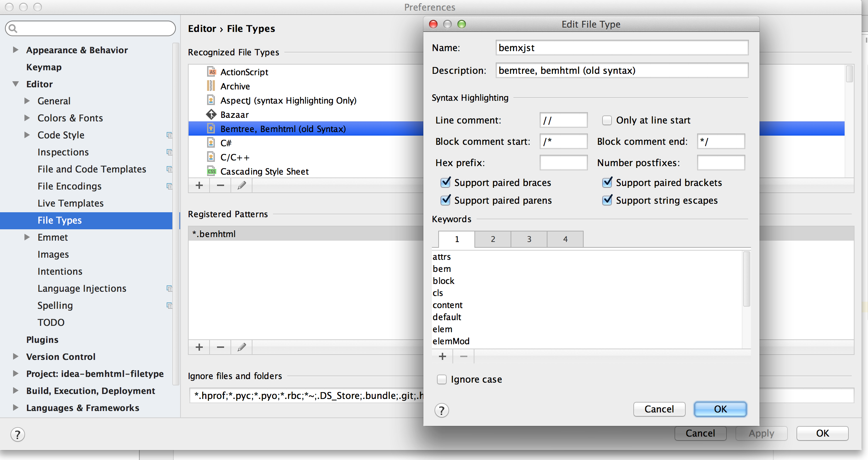Image resolution: width=868 pixels, height=460 pixels.
Task: Click the Hex prefix input field
Action: [x=563, y=163]
